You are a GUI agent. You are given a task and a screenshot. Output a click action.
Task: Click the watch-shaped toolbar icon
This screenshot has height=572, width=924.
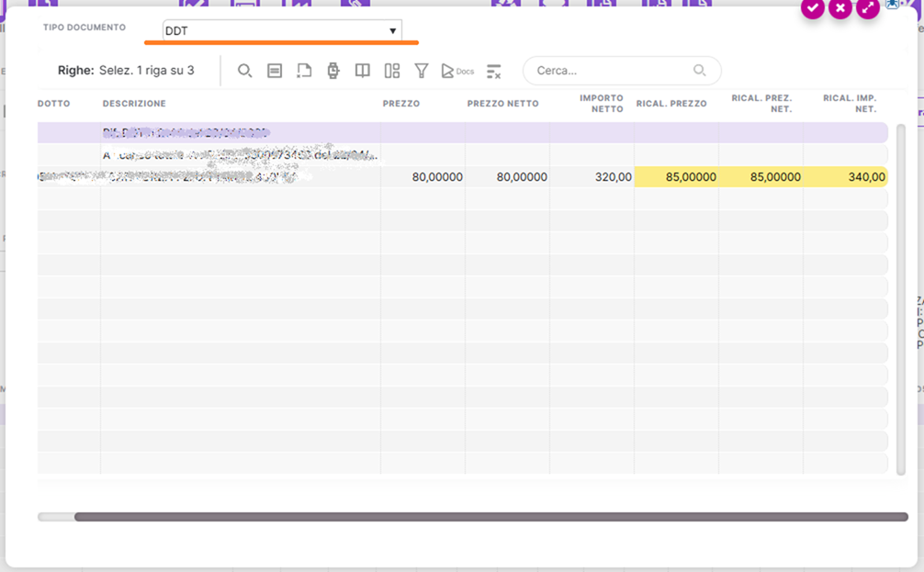point(333,71)
